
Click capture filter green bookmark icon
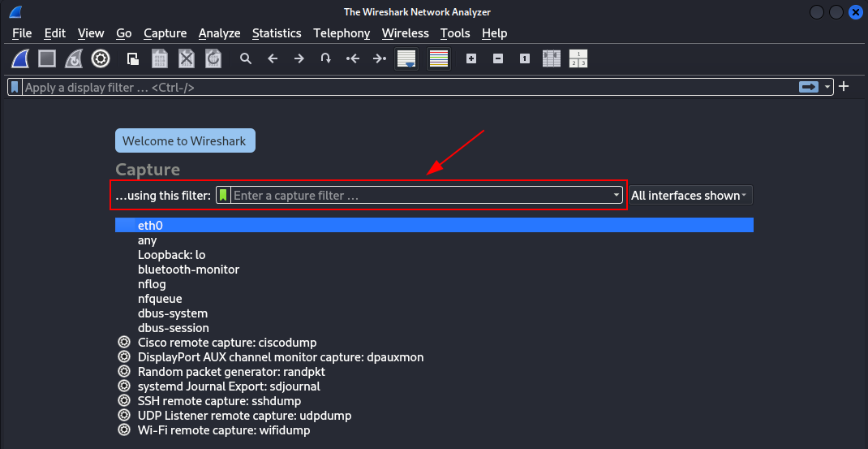pyautogui.click(x=223, y=195)
